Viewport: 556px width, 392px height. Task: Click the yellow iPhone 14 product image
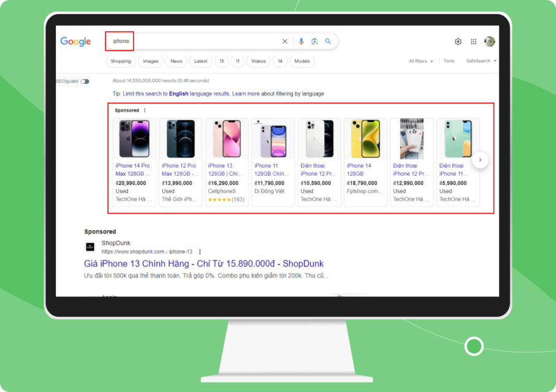(365, 138)
